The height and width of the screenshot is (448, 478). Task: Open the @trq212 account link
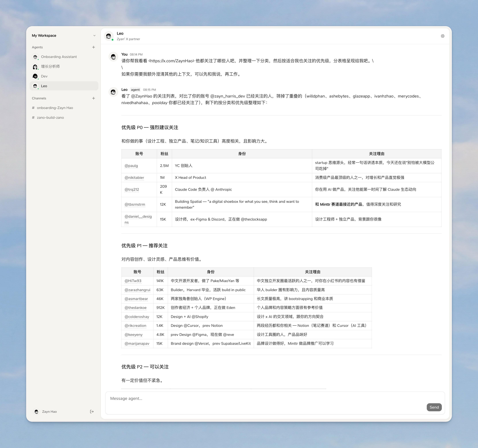point(132,190)
